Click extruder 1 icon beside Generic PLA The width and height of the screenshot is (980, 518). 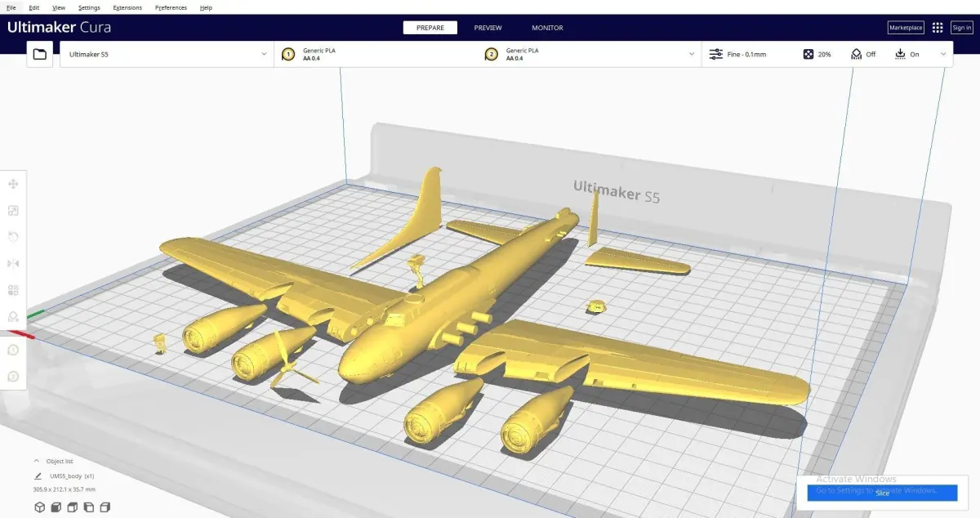click(287, 54)
